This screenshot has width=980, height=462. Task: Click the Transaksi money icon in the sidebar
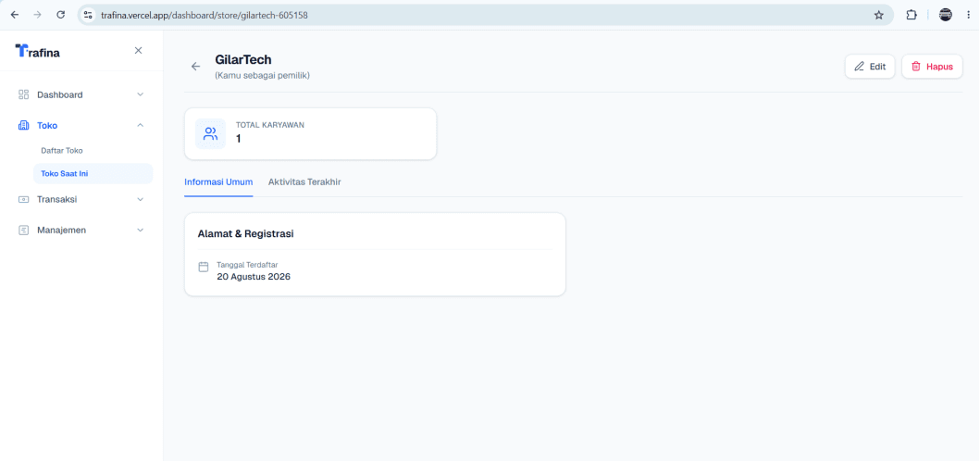click(x=24, y=199)
